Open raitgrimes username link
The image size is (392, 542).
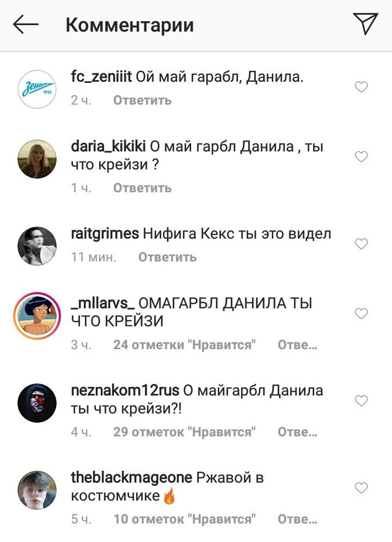[105, 234]
